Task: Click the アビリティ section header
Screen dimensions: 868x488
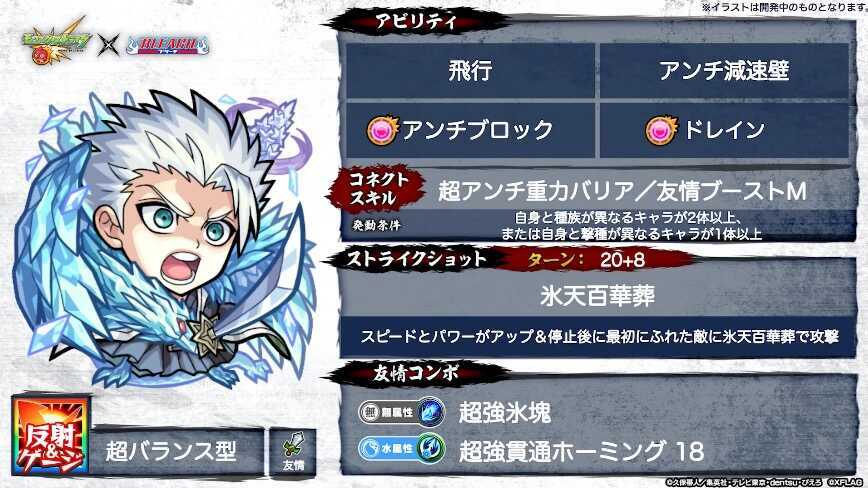Action: 417,22
